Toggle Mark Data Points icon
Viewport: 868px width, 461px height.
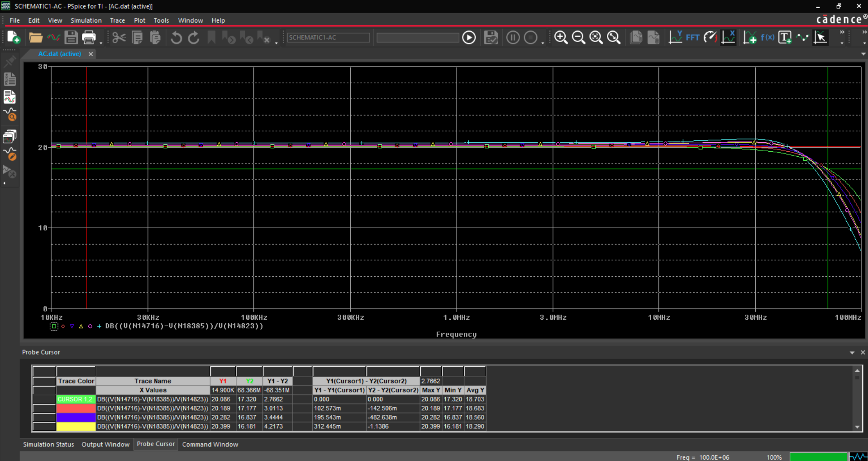click(802, 38)
